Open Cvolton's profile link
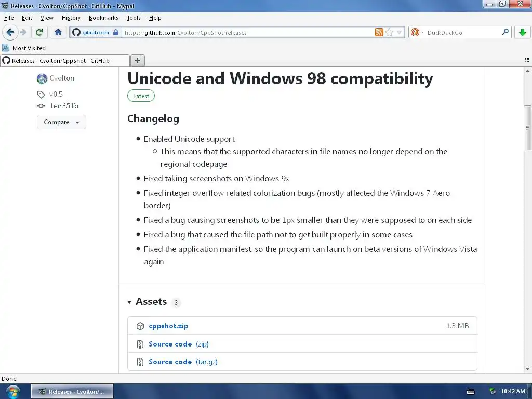 [62, 78]
